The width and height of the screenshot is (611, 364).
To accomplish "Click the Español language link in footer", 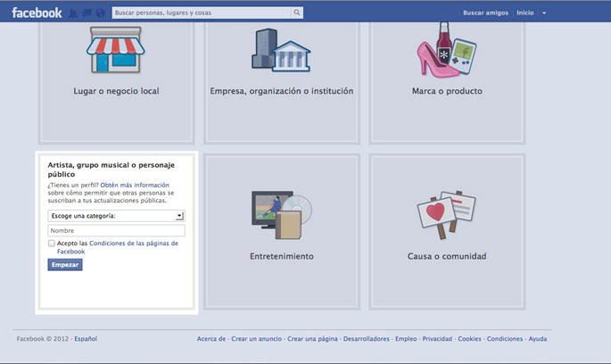I will coord(86,339).
